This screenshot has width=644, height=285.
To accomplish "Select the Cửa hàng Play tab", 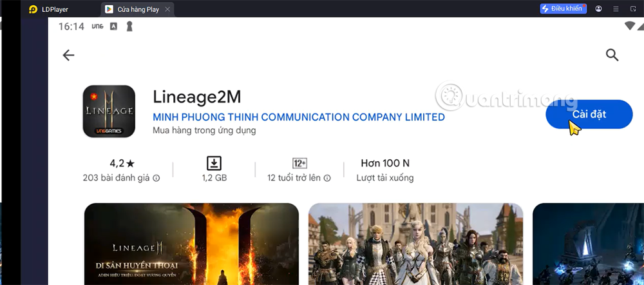I will tap(138, 9).
